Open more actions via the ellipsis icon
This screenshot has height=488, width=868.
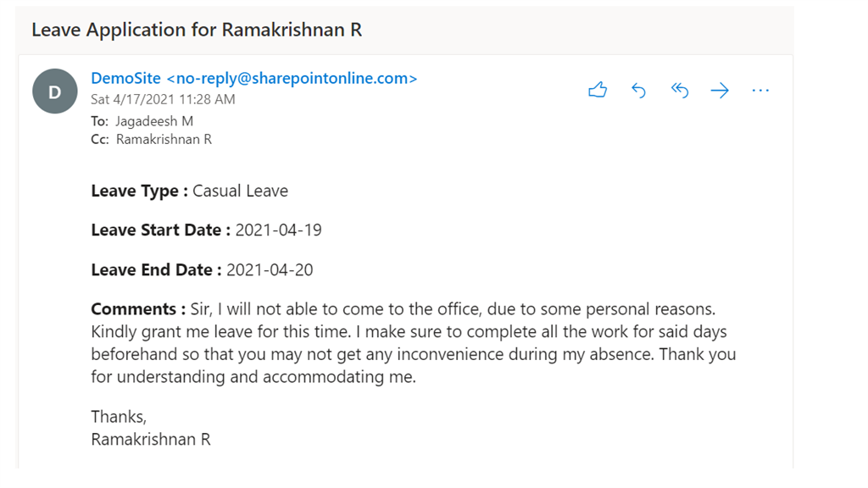(760, 90)
